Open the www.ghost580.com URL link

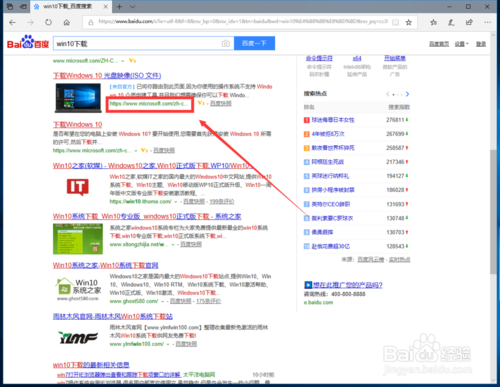134,301
